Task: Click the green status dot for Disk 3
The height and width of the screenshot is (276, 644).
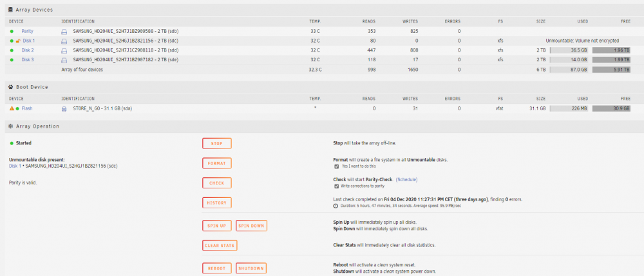Action: point(12,60)
